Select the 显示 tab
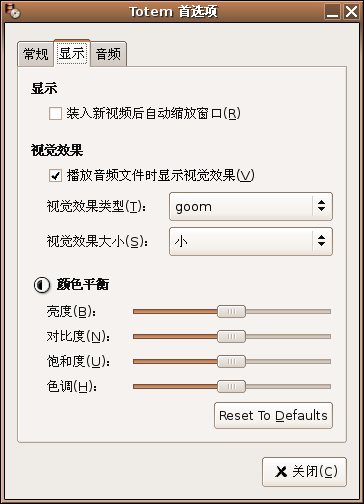 tap(72, 53)
